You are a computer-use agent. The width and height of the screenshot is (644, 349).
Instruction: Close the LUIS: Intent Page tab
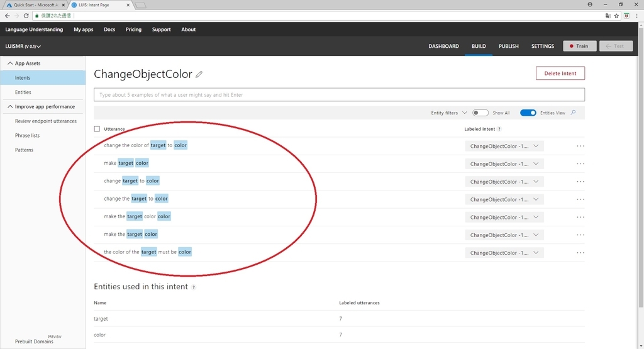pyautogui.click(x=128, y=5)
